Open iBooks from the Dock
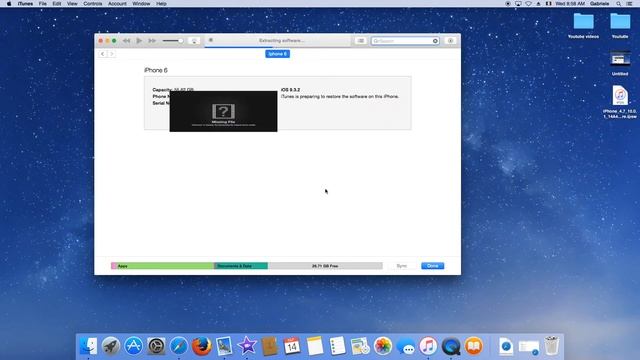The width and height of the screenshot is (640, 360). point(473,346)
